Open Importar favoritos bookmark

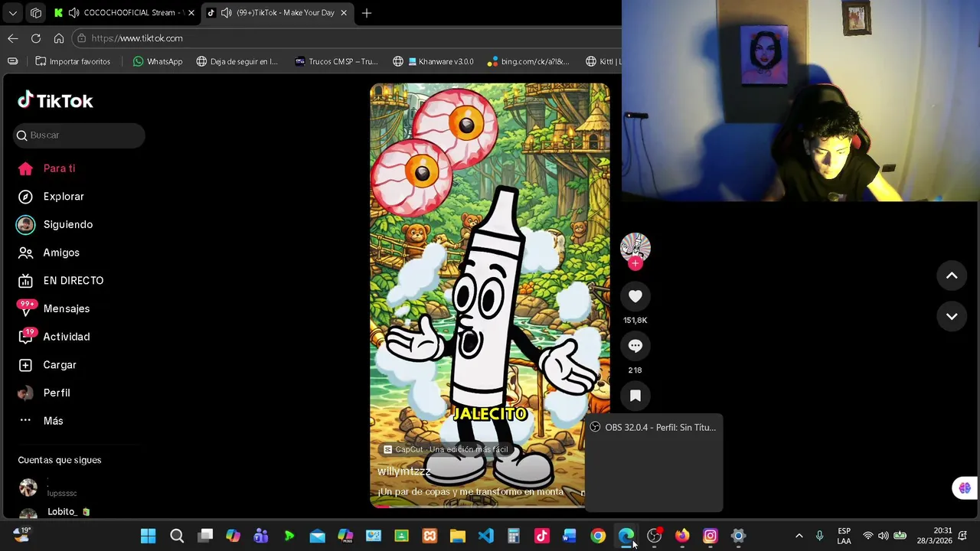[73, 61]
